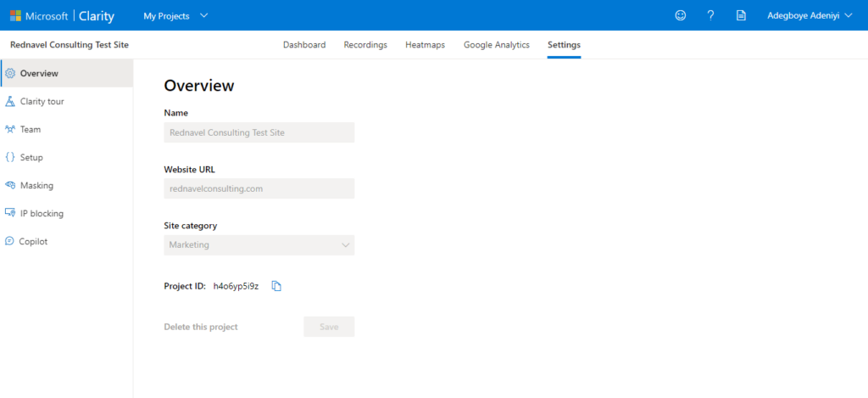Switch to the Heatmaps tab
The height and width of the screenshot is (398, 868).
tap(426, 45)
